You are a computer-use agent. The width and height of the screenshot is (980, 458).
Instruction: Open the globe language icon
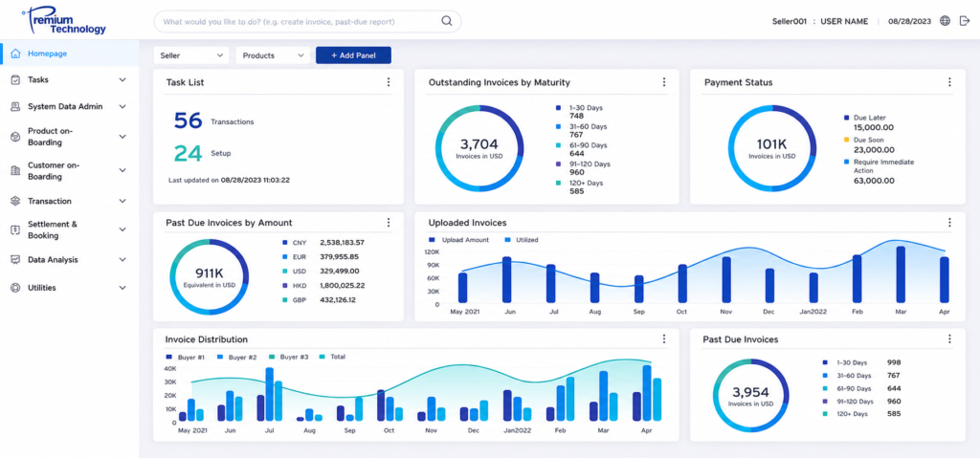pos(945,21)
